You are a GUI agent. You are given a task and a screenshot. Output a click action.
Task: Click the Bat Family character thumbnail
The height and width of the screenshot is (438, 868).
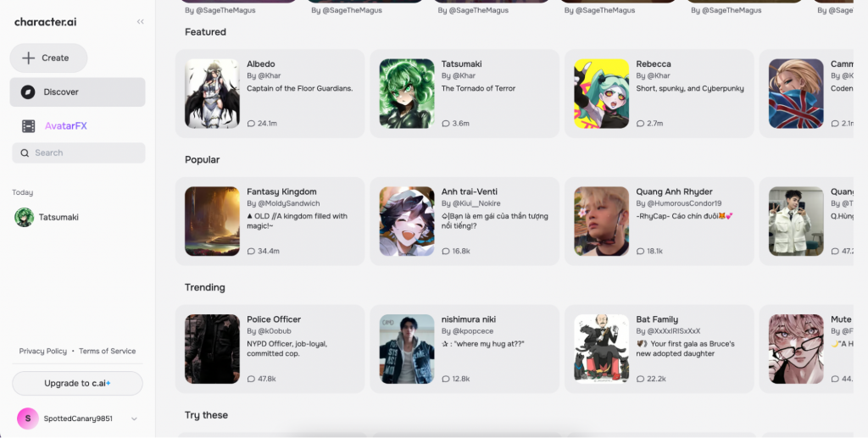click(601, 349)
